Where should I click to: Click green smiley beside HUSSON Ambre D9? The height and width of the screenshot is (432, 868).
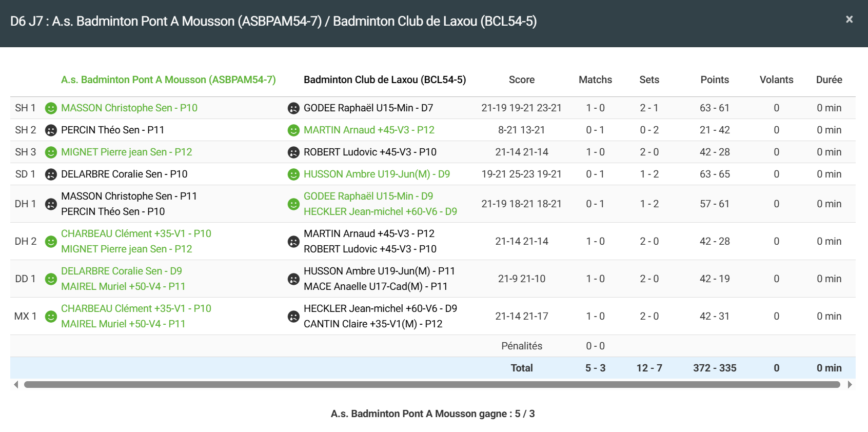[293, 174]
